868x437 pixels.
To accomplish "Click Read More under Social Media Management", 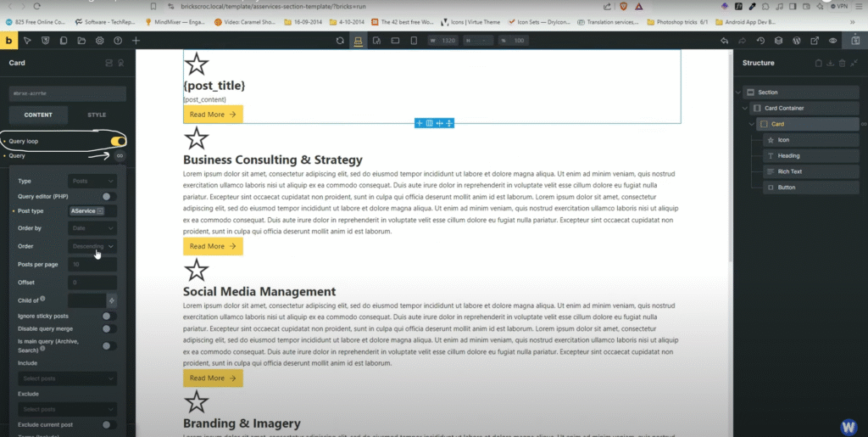I will tap(213, 378).
